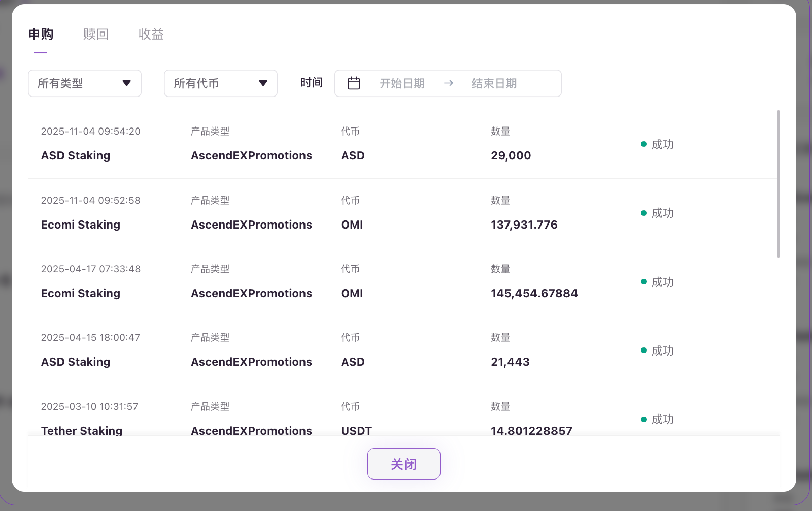Click the green success dot on first row
Image resolution: width=812 pixels, height=511 pixels.
pos(644,144)
